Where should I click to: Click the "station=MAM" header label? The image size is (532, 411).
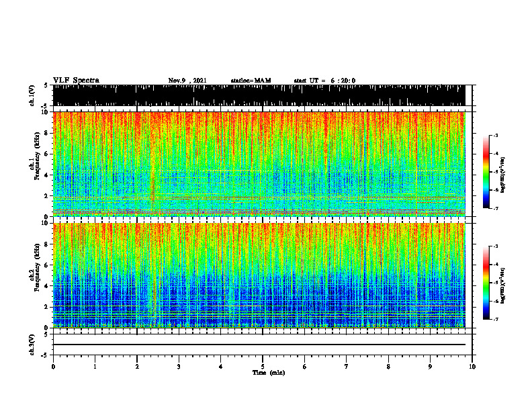click(251, 81)
